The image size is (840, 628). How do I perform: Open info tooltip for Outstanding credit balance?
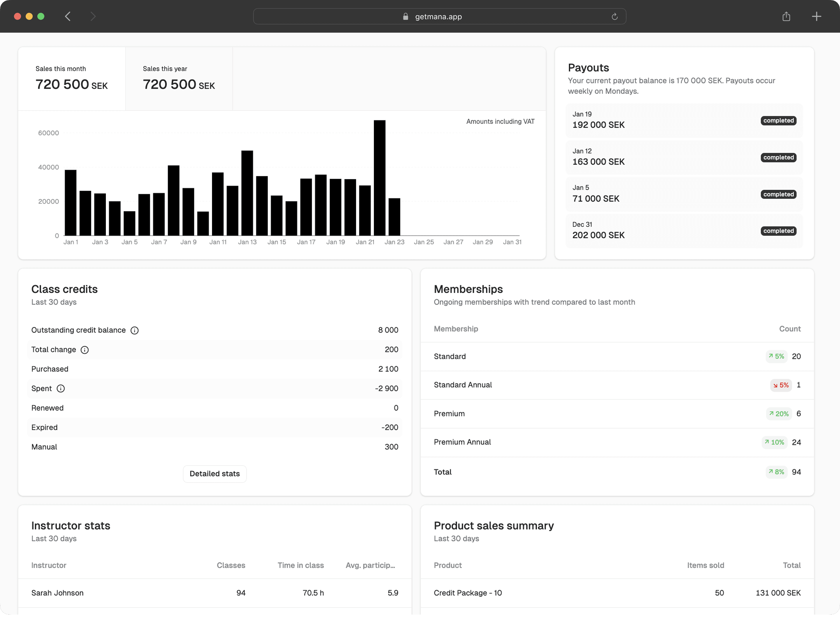135,330
